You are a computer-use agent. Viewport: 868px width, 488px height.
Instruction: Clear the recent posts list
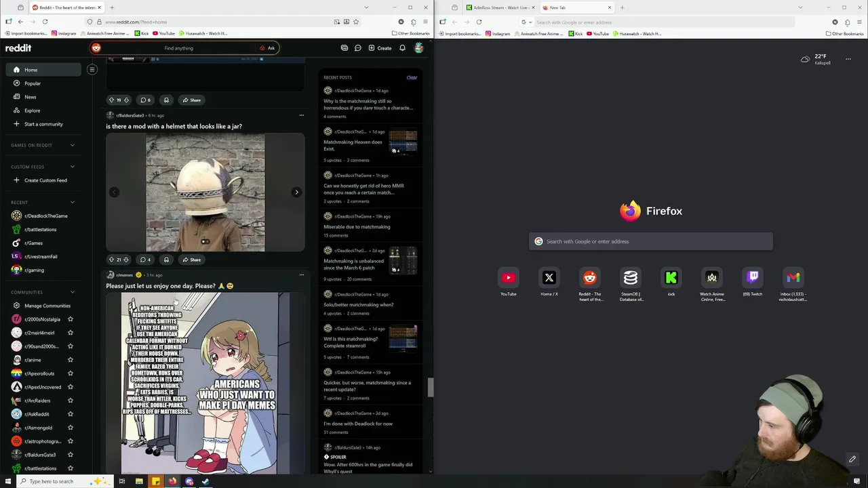[x=412, y=77]
